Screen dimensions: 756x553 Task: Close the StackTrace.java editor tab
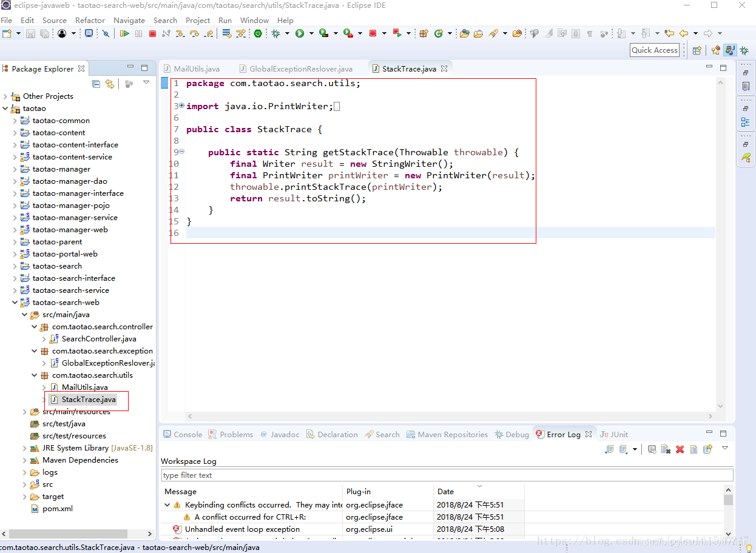pyautogui.click(x=444, y=69)
